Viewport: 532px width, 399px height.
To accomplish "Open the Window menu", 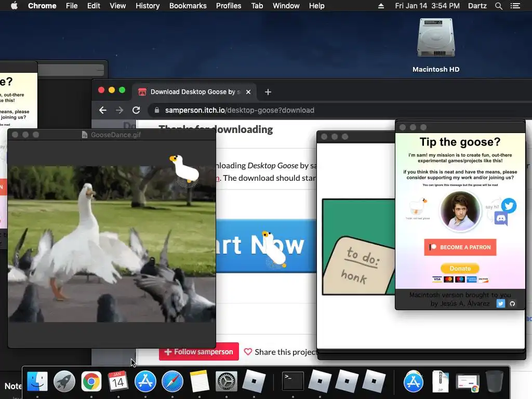I will pyautogui.click(x=286, y=6).
